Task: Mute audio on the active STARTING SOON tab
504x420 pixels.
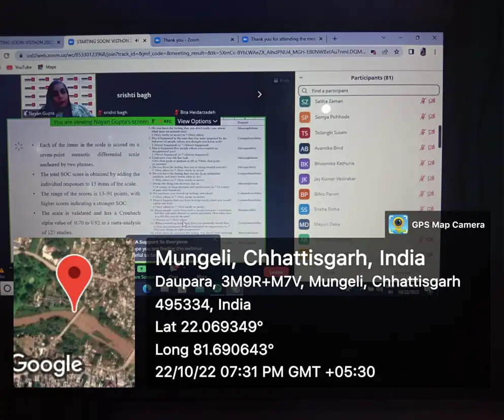Action: pos(137,41)
